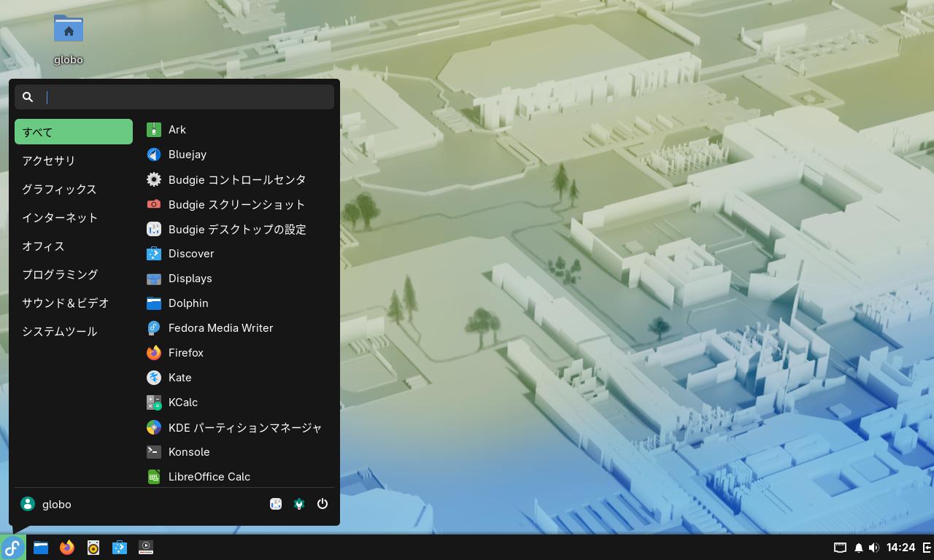Open KDE パーティションマネージャ entry

pyautogui.click(x=244, y=427)
